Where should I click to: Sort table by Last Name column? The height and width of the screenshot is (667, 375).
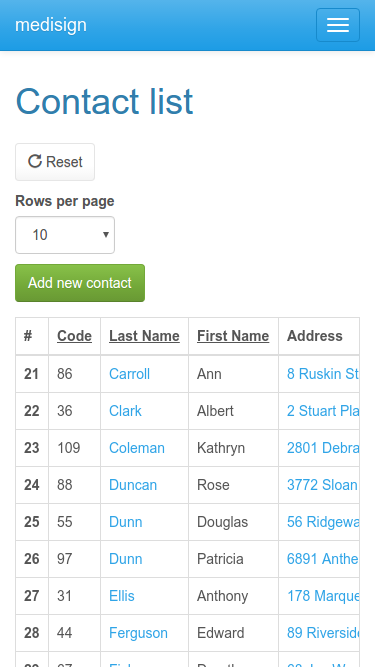click(144, 336)
